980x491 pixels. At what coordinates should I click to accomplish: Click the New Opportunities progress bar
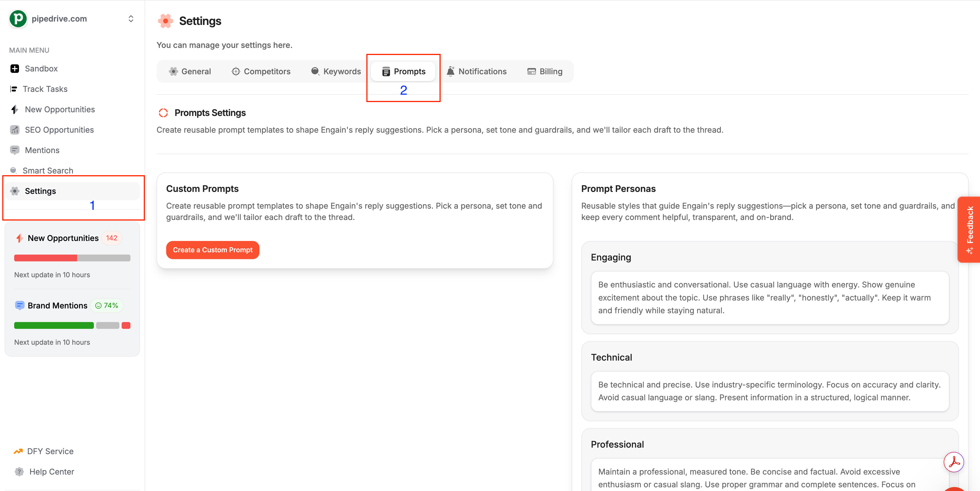72,258
